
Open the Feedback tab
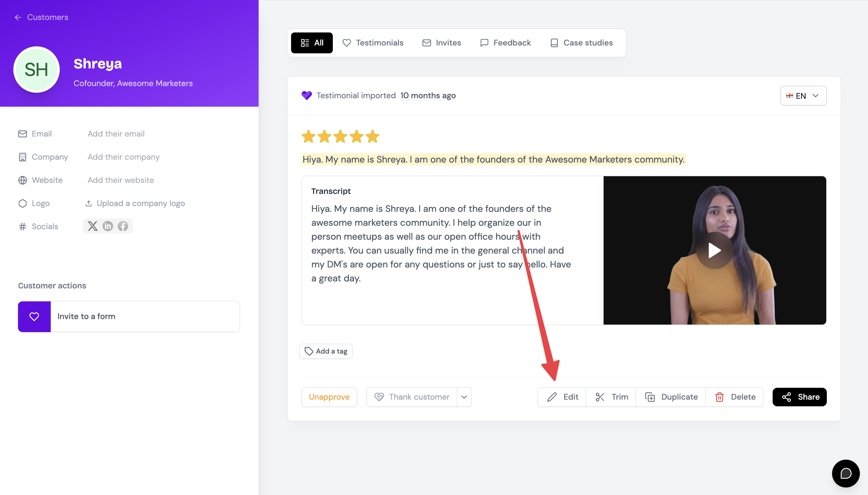(505, 43)
